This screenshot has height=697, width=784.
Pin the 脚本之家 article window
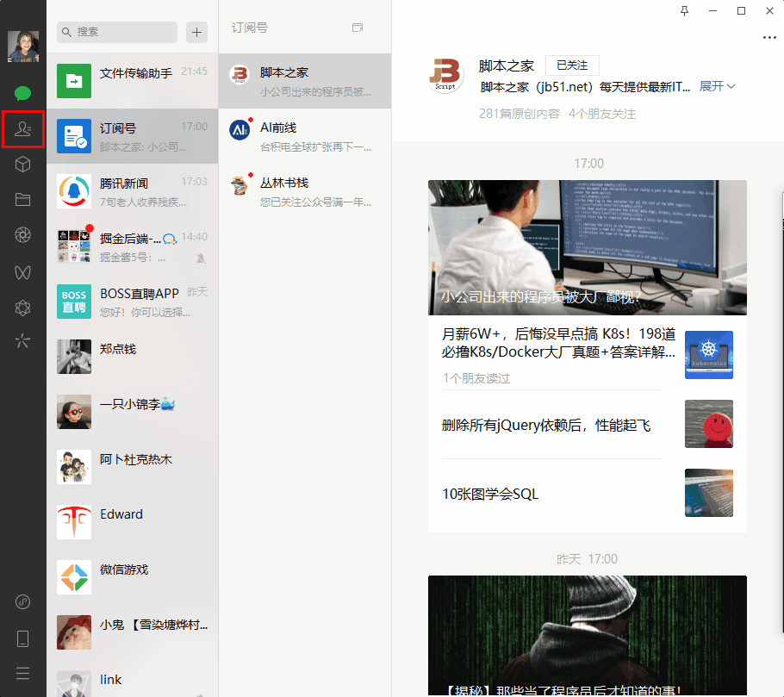[x=683, y=11]
